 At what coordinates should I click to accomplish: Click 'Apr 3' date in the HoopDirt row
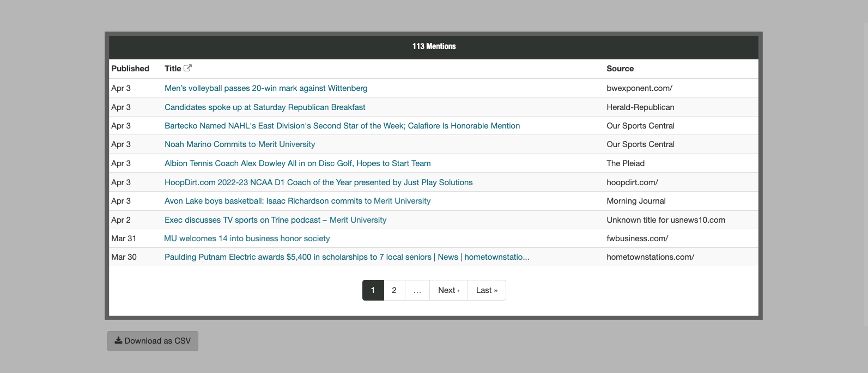pyautogui.click(x=121, y=182)
